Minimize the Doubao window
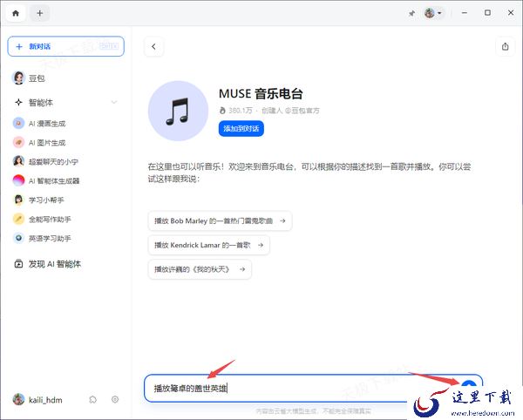The height and width of the screenshot is (420, 523). point(465,13)
